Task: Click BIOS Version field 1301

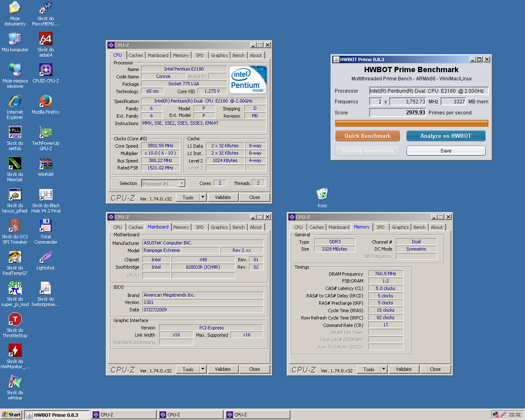Action: 203,302
